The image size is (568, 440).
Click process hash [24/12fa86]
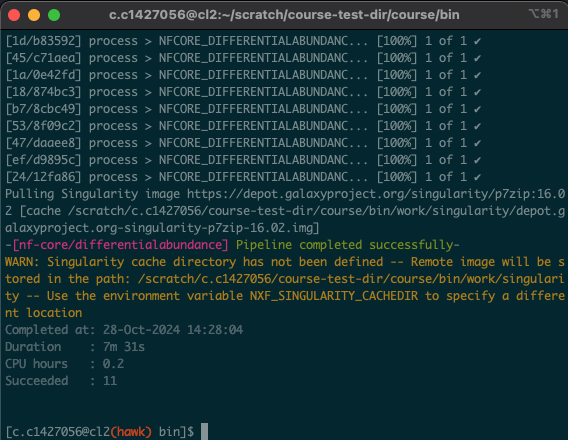[43, 177]
